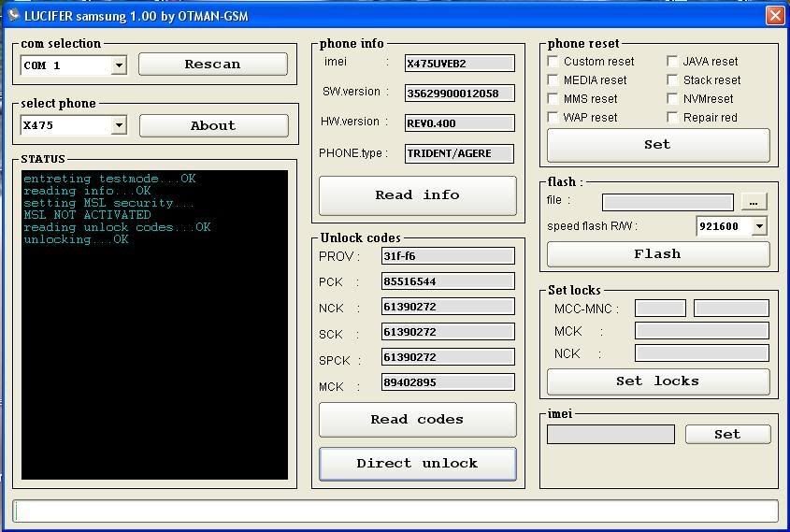Screen dimensions: 790x532
Task: Click 'setting MSL security....' status line
Action: [108, 203]
